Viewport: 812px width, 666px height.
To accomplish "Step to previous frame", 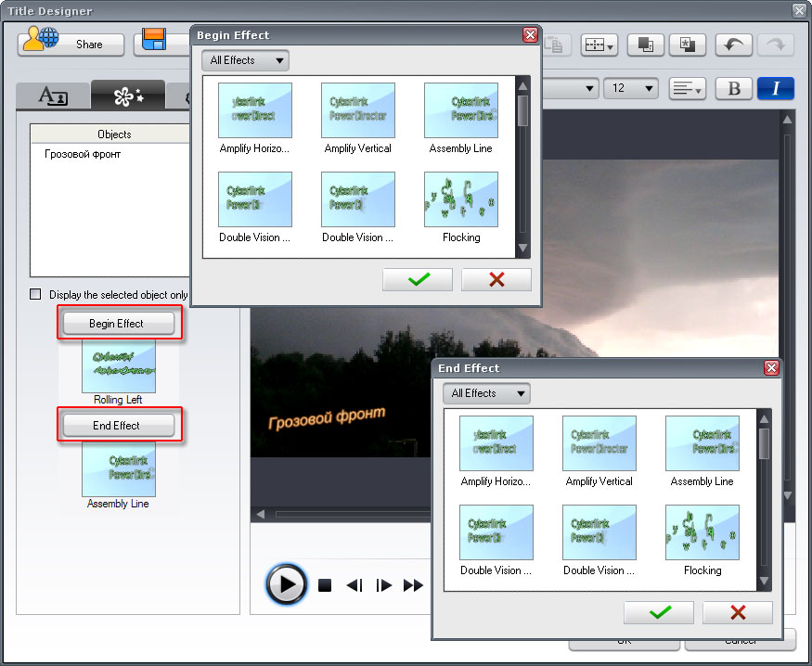I will 354,585.
